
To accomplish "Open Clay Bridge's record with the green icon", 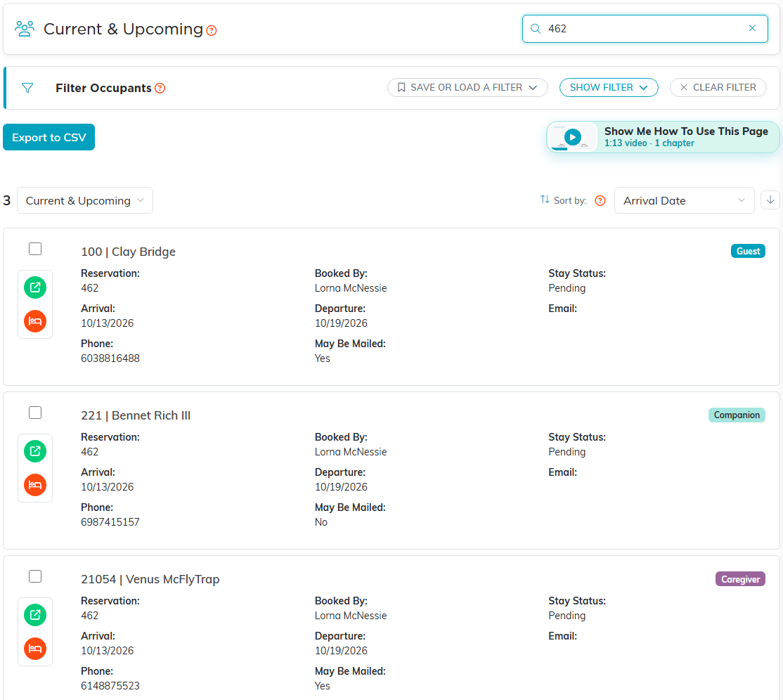I will [x=35, y=287].
